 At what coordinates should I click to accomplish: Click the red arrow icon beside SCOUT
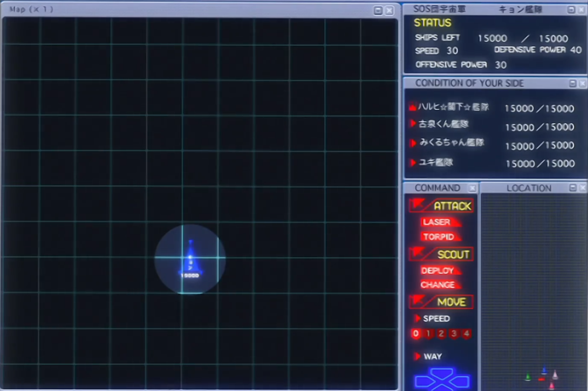click(x=417, y=253)
